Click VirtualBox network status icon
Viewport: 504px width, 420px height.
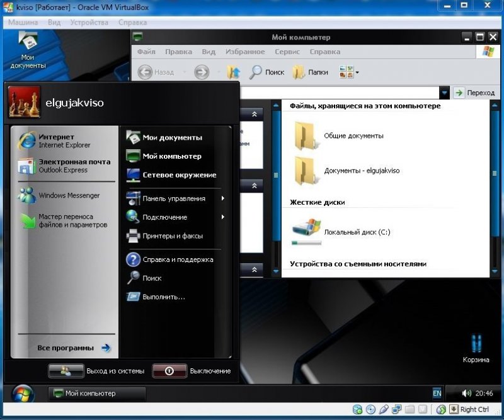tap(397, 409)
